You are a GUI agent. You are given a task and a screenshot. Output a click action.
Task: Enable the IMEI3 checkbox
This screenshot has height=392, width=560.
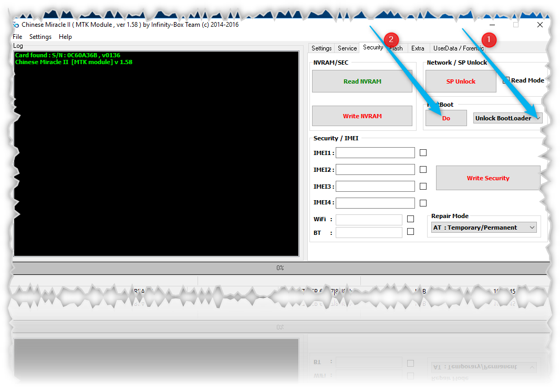click(423, 186)
